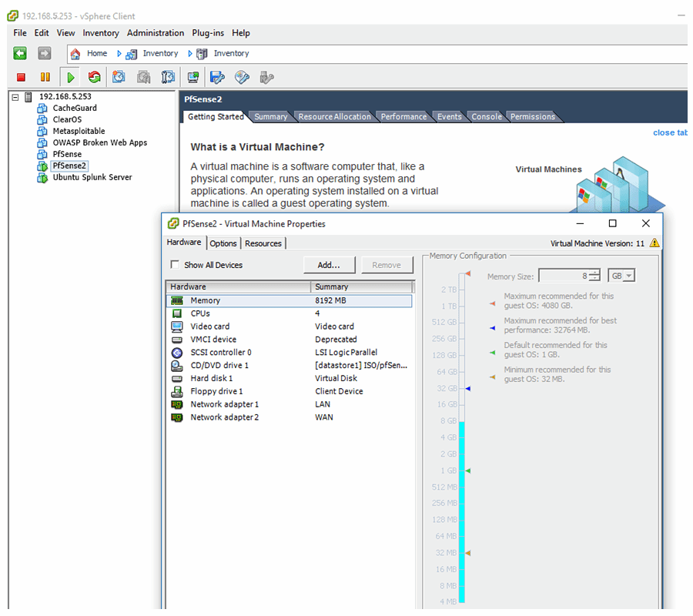This screenshot has width=693, height=616.
Task: Open the Edit menu
Action: [42, 33]
